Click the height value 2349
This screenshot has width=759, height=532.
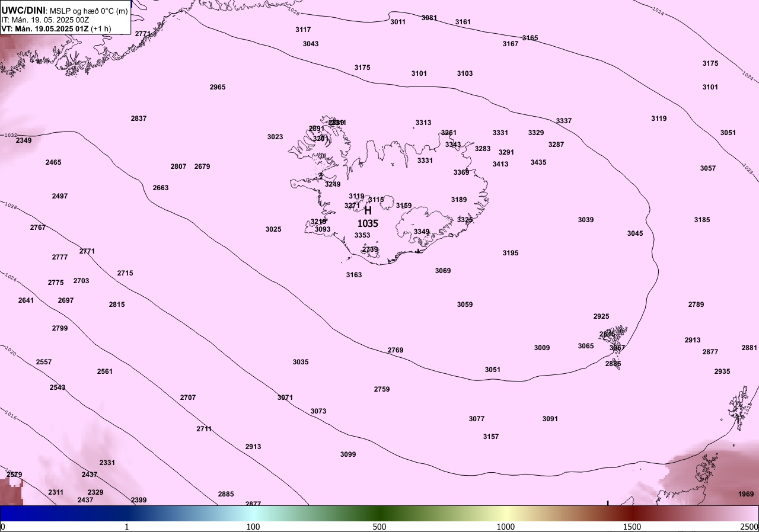point(24,140)
